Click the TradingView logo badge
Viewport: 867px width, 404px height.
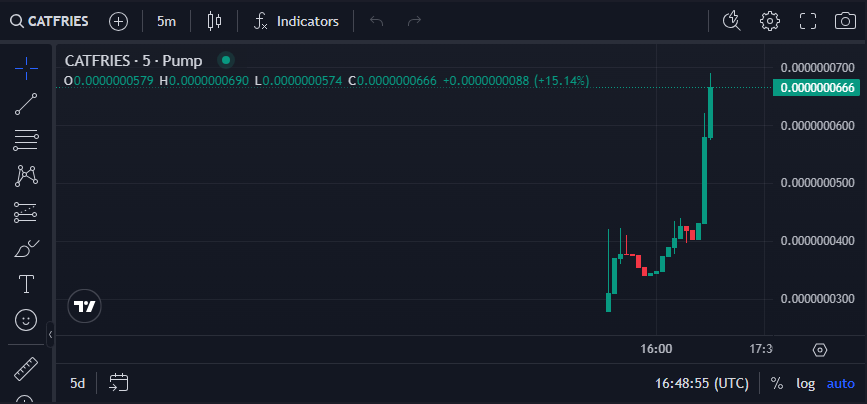[85, 306]
